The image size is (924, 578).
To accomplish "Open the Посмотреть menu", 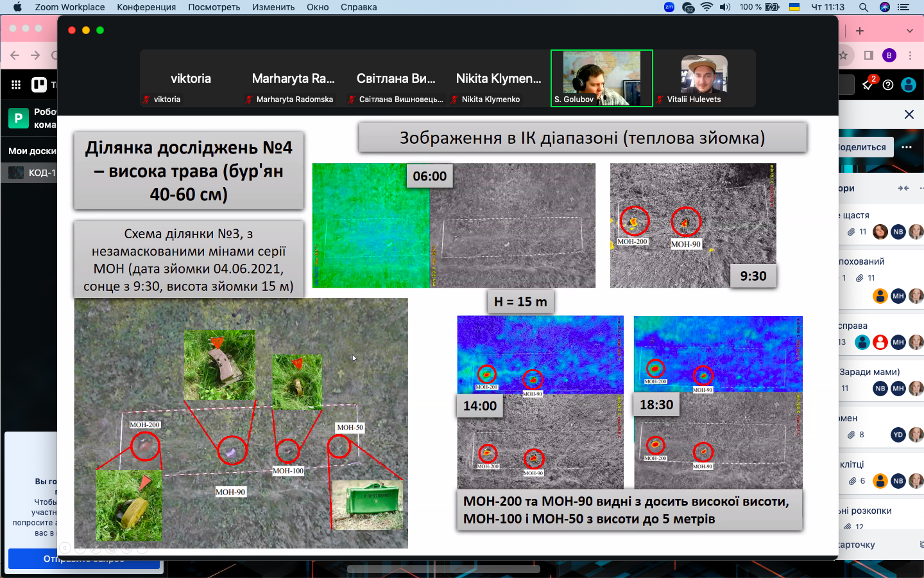I will pos(214,7).
